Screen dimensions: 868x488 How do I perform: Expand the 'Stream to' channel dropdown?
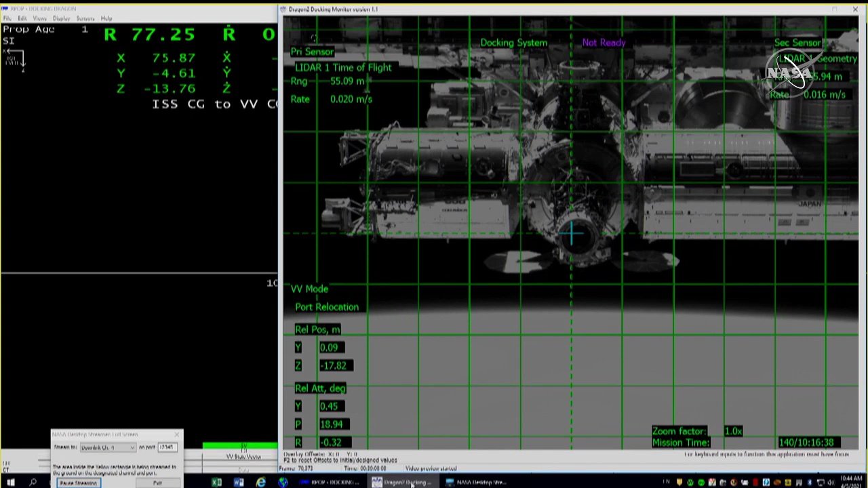108,447
